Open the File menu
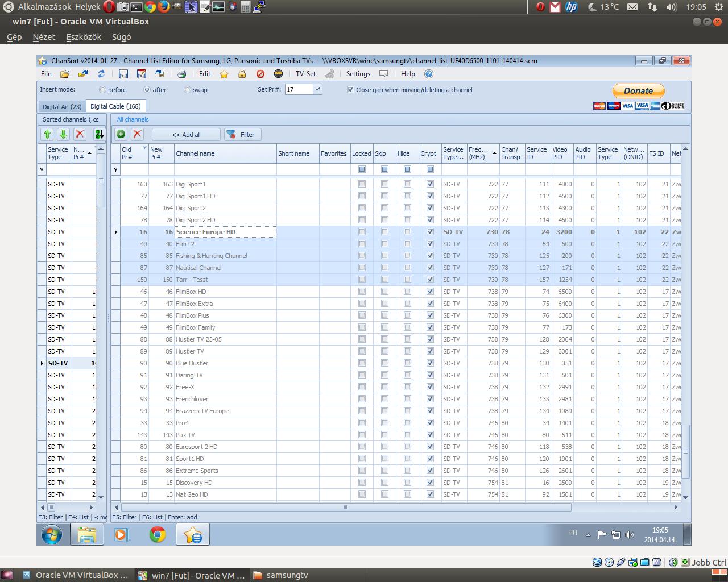The width and height of the screenshot is (728, 582). (46, 74)
